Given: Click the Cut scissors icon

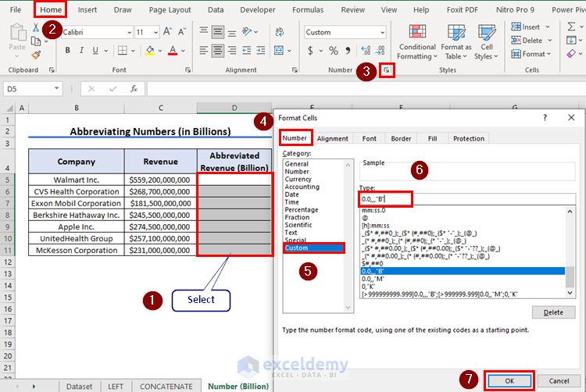Looking at the screenshot, I should tap(36, 27).
